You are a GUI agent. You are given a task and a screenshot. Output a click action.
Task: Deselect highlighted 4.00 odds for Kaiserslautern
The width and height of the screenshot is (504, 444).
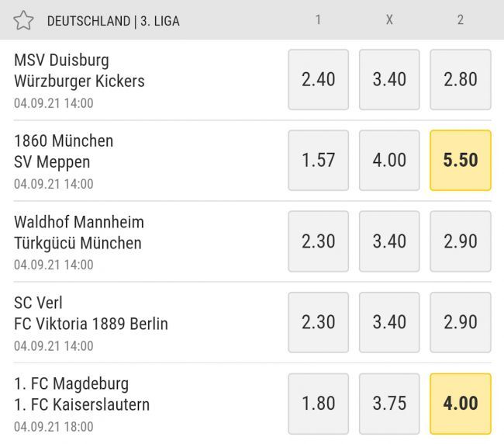461,403
